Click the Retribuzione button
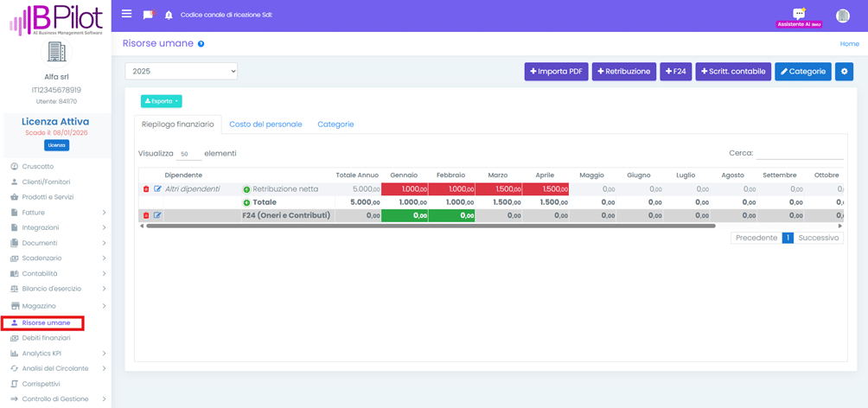Viewport: 868px width, 408px height. click(624, 72)
